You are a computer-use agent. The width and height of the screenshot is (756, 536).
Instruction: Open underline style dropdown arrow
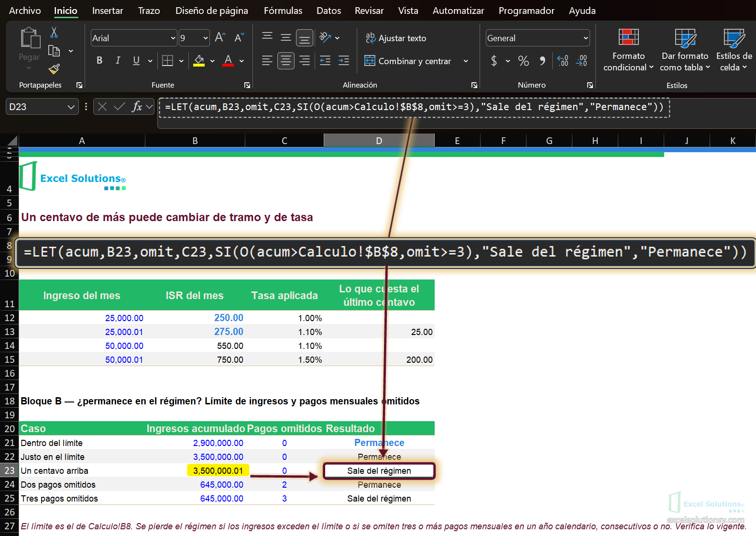pos(150,61)
